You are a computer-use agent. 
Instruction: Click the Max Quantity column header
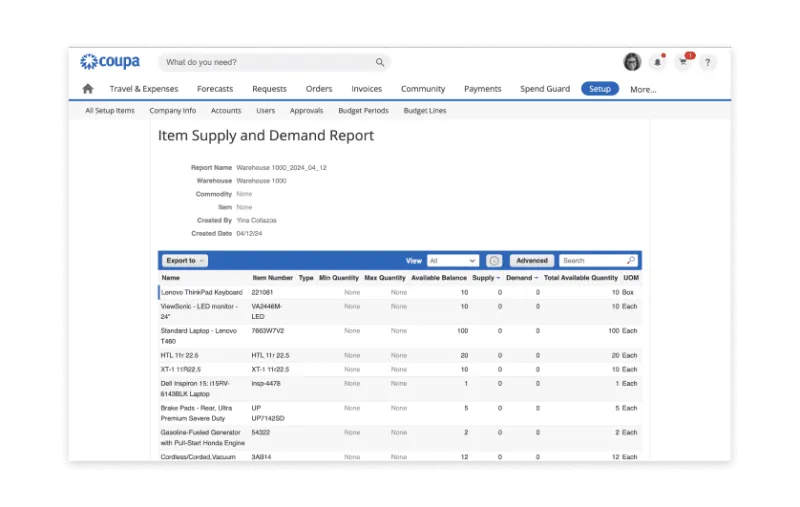(x=385, y=278)
